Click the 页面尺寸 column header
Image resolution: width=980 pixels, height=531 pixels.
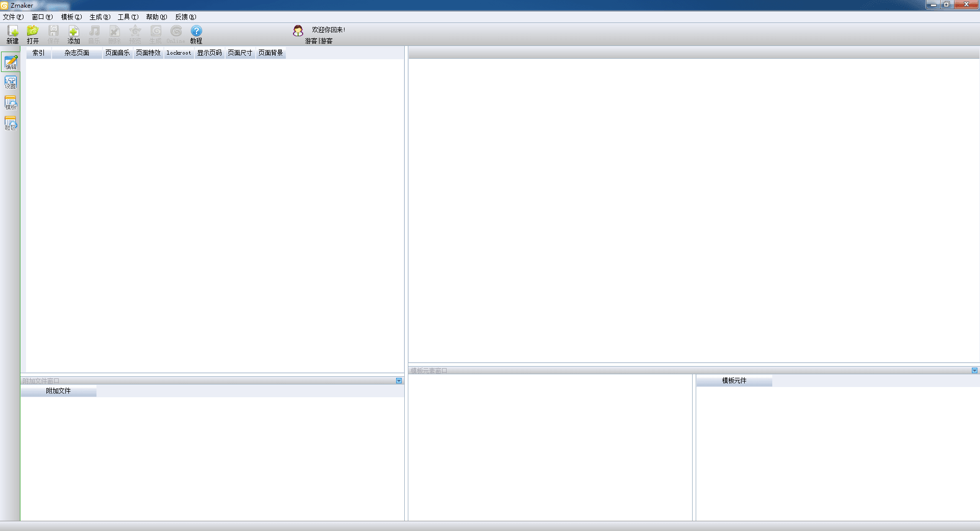[x=240, y=53]
